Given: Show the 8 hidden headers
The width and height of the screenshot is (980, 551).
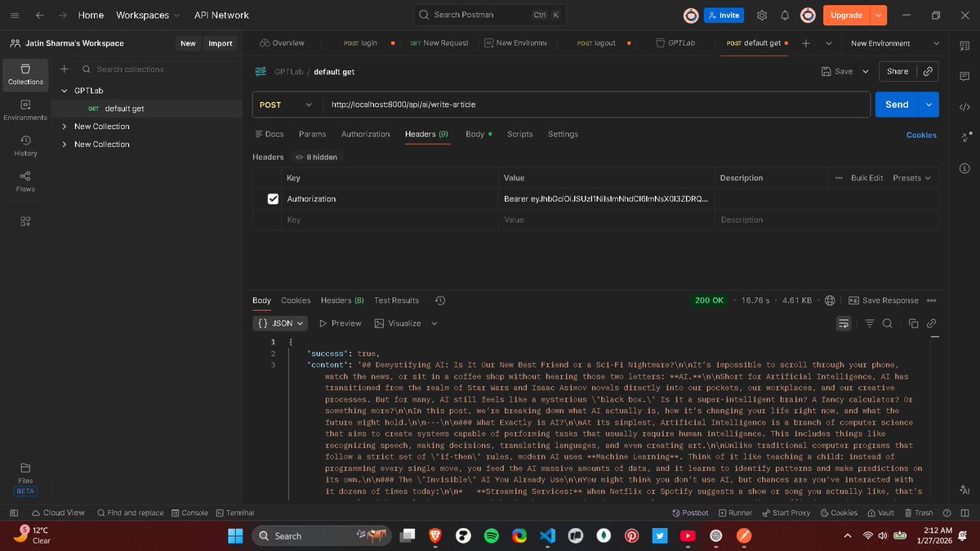Looking at the screenshot, I should (316, 157).
